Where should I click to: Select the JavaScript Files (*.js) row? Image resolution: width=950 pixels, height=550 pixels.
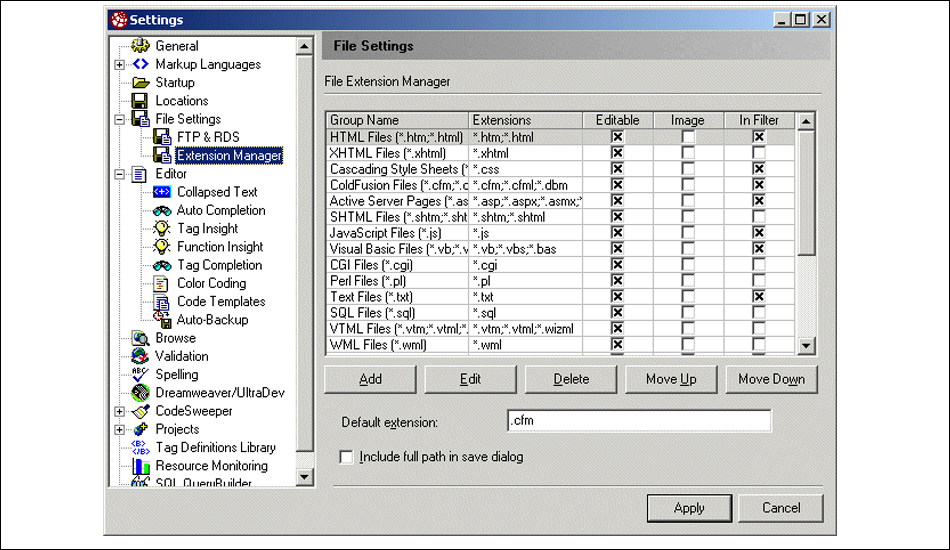[x=560, y=233]
